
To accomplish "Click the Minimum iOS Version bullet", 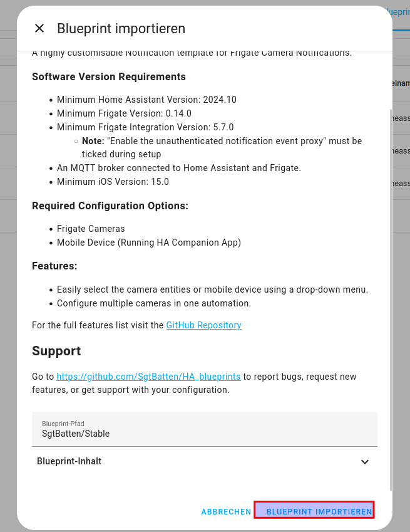I will (x=113, y=182).
